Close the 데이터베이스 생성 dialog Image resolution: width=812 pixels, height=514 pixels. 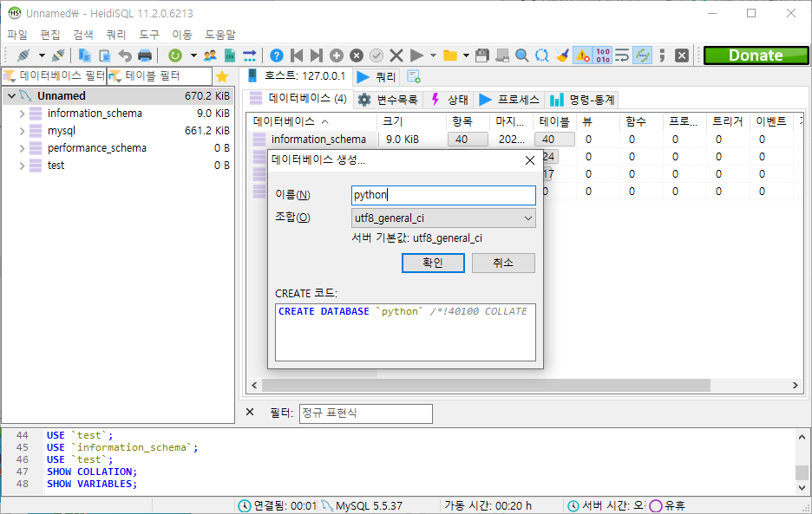pyautogui.click(x=530, y=160)
